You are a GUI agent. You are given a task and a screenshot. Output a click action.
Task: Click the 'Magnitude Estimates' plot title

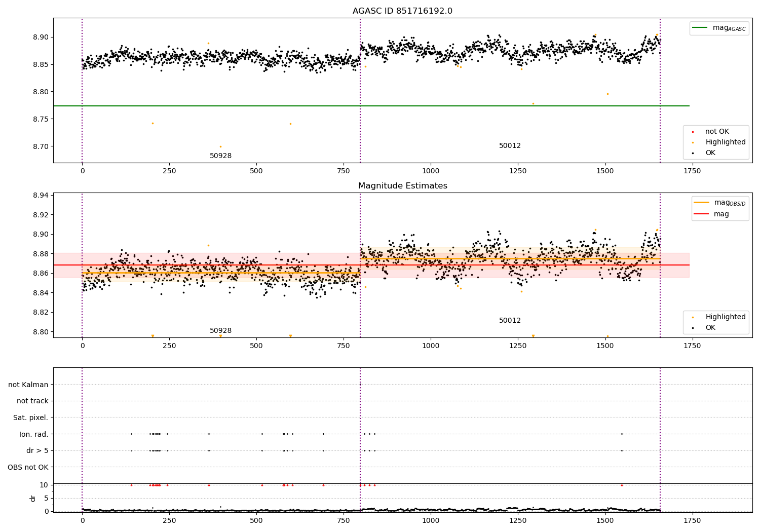pos(402,186)
